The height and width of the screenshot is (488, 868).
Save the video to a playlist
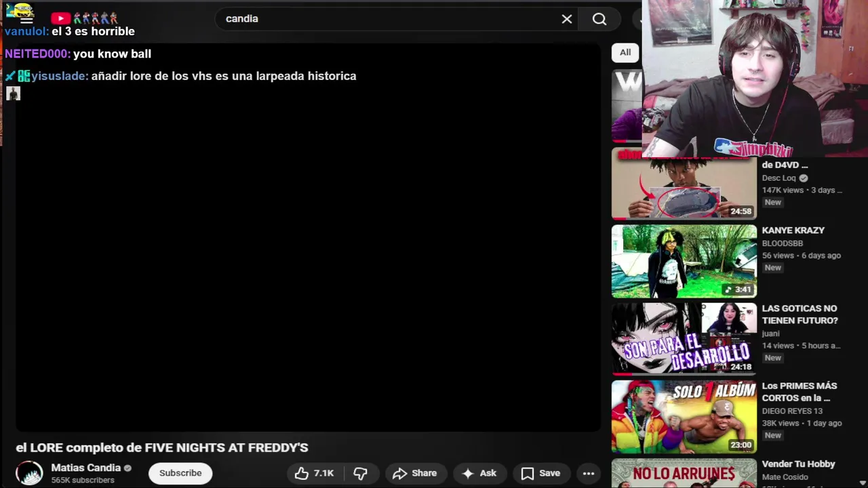click(540, 473)
